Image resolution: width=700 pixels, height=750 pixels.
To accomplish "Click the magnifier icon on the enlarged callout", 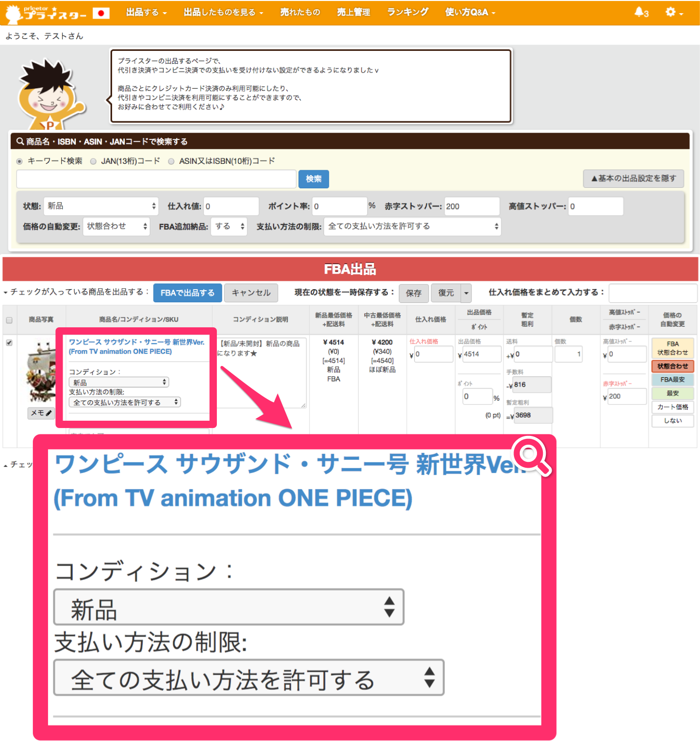I will point(532,456).
